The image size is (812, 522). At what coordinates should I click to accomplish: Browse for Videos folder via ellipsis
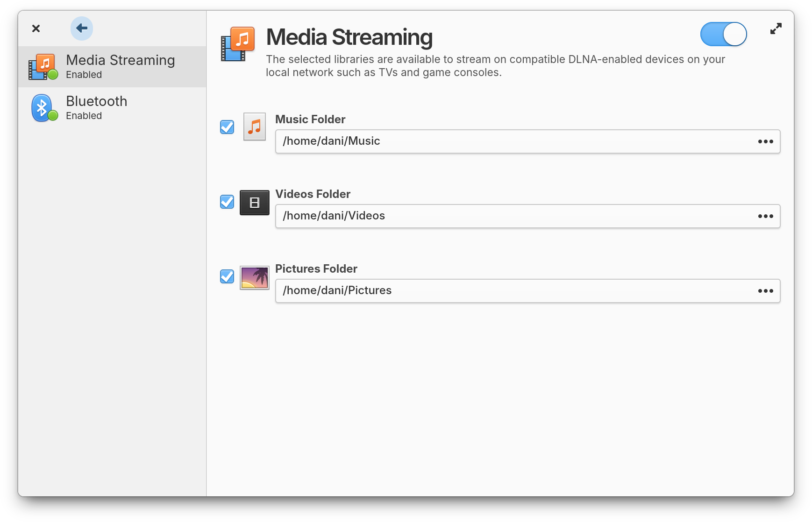[765, 216]
